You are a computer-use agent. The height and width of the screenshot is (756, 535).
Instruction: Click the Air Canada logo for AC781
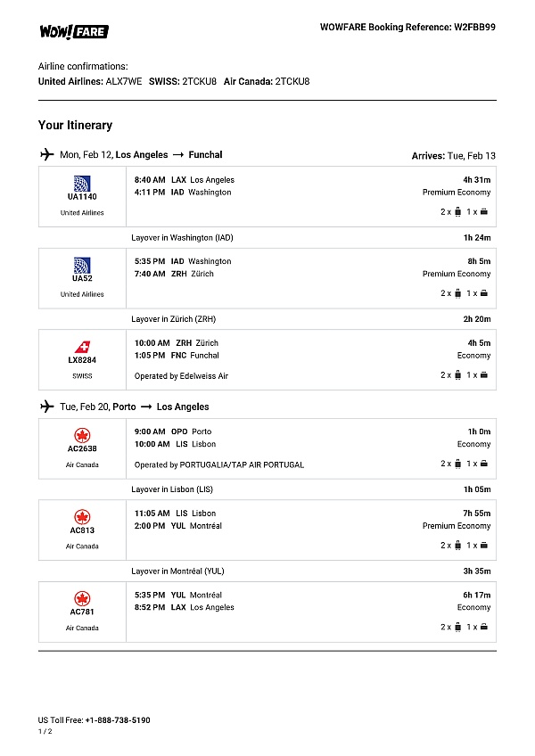[82, 598]
